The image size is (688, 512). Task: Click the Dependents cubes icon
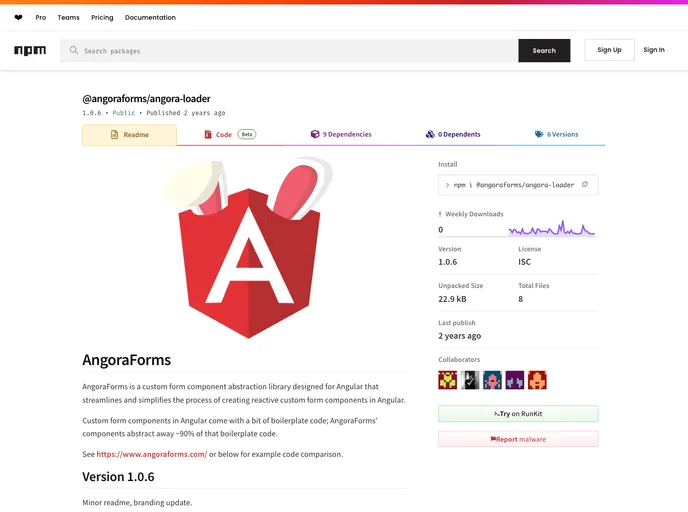pyautogui.click(x=430, y=134)
